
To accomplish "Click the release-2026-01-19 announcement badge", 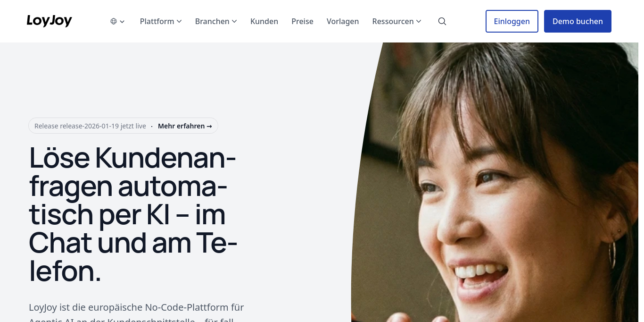I will click(x=123, y=126).
